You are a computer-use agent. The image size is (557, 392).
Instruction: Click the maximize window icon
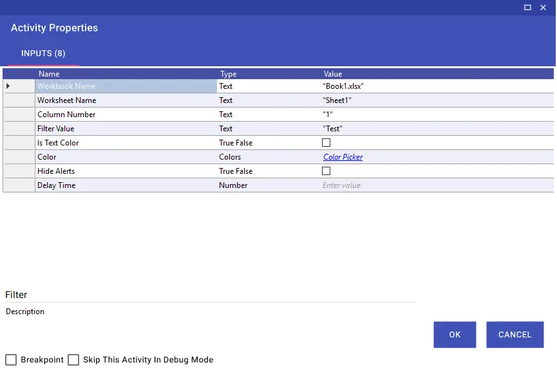pyautogui.click(x=527, y=8)
